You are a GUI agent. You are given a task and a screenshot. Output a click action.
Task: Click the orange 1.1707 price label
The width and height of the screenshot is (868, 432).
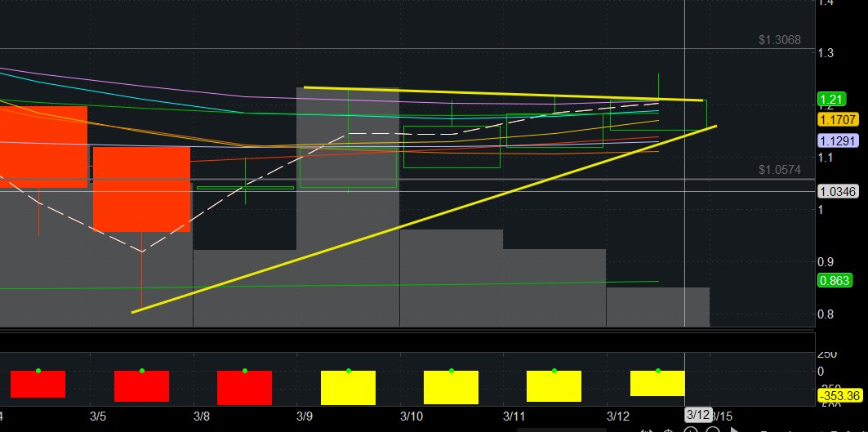click(838, 119)
